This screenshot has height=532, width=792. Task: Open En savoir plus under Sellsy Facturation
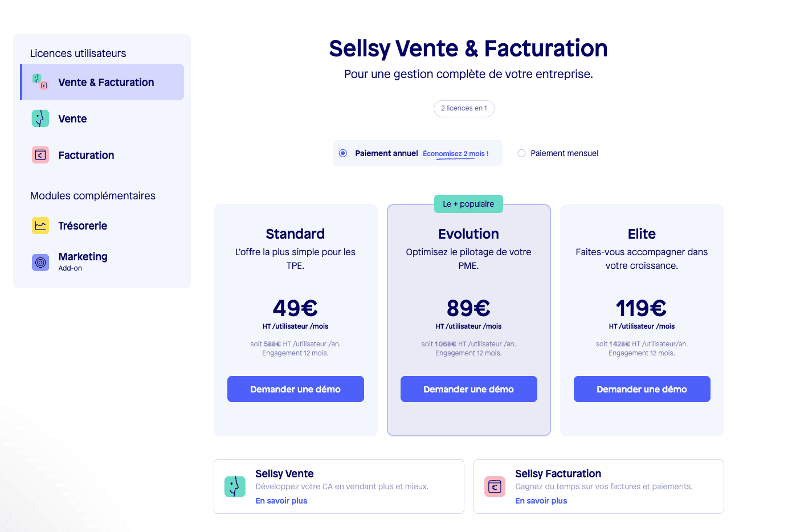(541, 500)
